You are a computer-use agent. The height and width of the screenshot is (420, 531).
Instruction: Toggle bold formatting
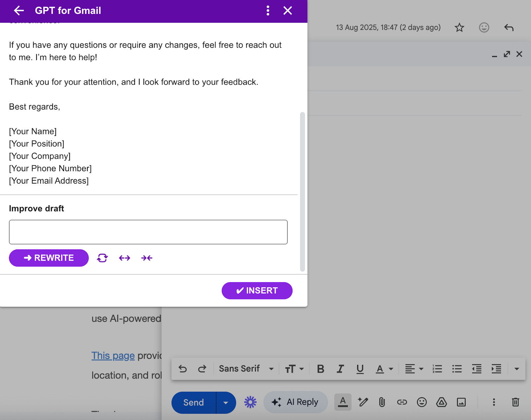pos(320,369)
